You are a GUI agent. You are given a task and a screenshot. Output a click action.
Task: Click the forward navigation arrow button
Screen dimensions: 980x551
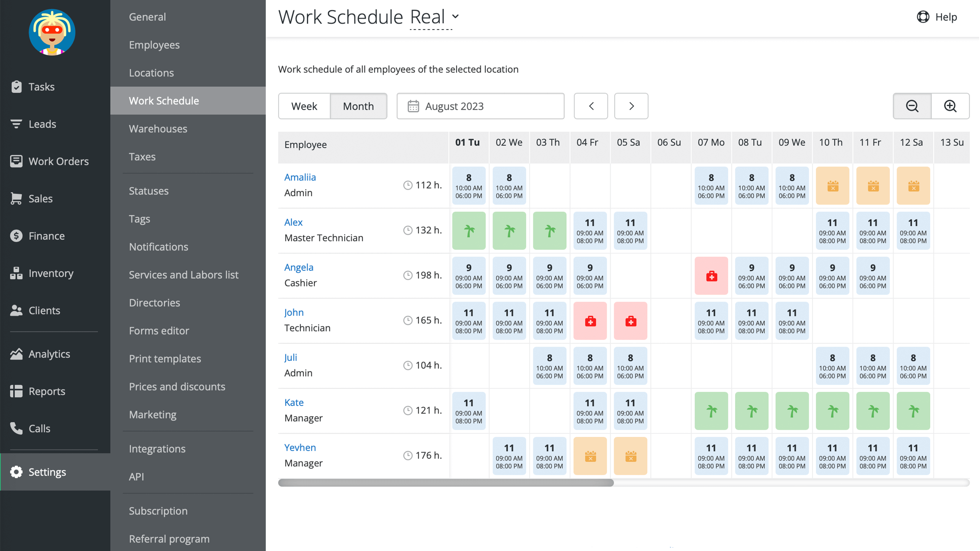click(x=631, y=106)
